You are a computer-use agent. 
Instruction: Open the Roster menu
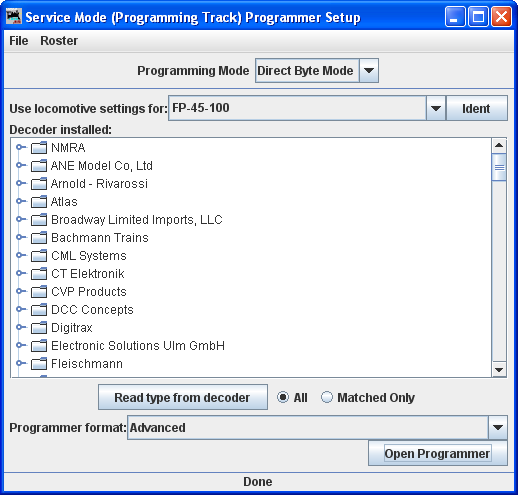tap(59, 41)
